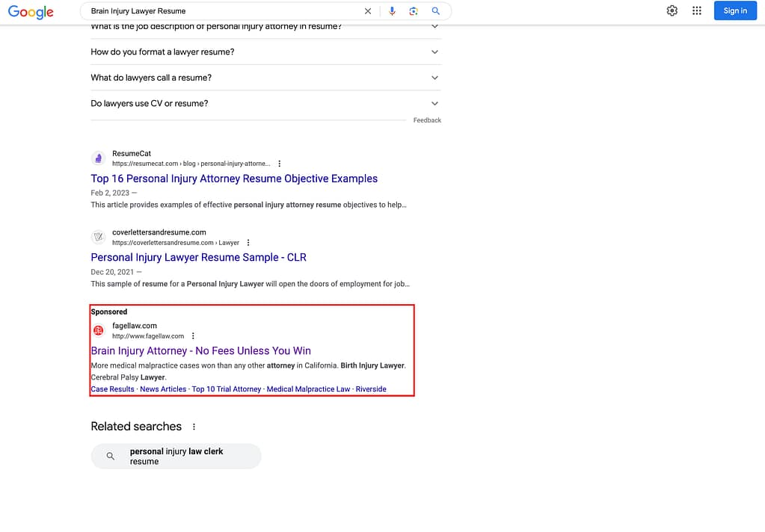The image size is (765, 532).
Task: Clear the search box with X icon
Action: click(x=368, y=11)
